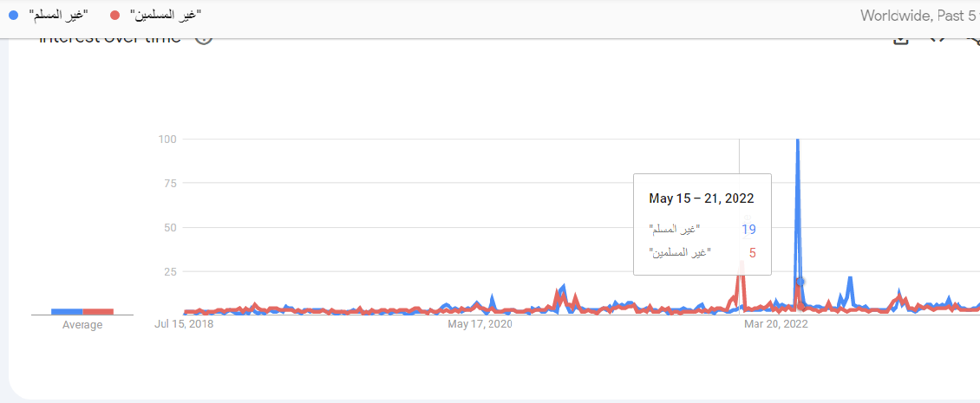Click the May 17, 2020 axis label

tap(480, 324)
